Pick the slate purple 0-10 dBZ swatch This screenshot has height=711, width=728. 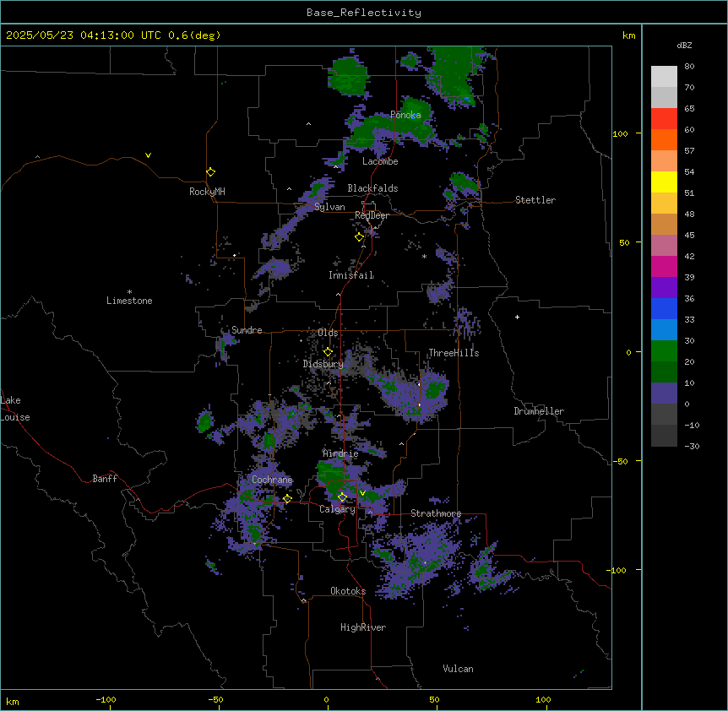[x=664, y=393]
